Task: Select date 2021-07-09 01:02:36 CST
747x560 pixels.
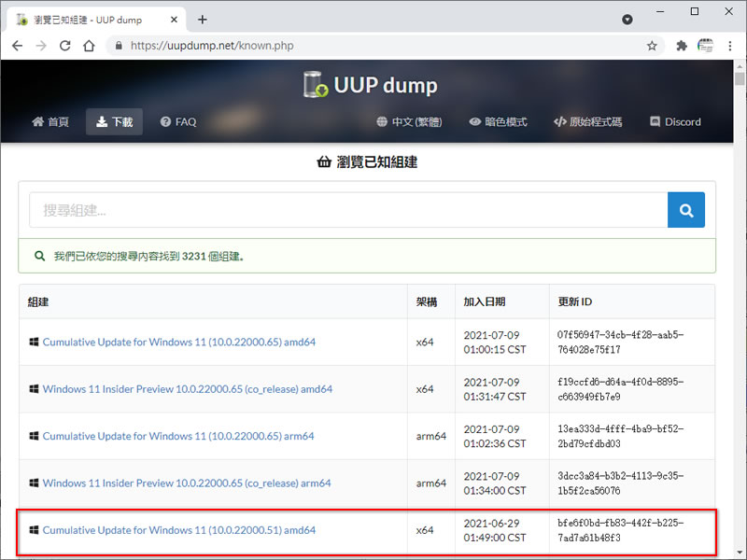Action: [x=495, y=436]
